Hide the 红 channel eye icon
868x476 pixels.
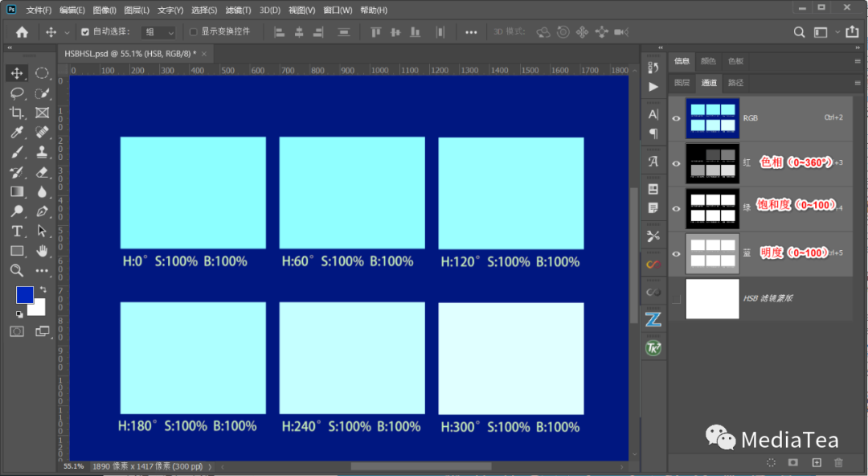[676, 163]
